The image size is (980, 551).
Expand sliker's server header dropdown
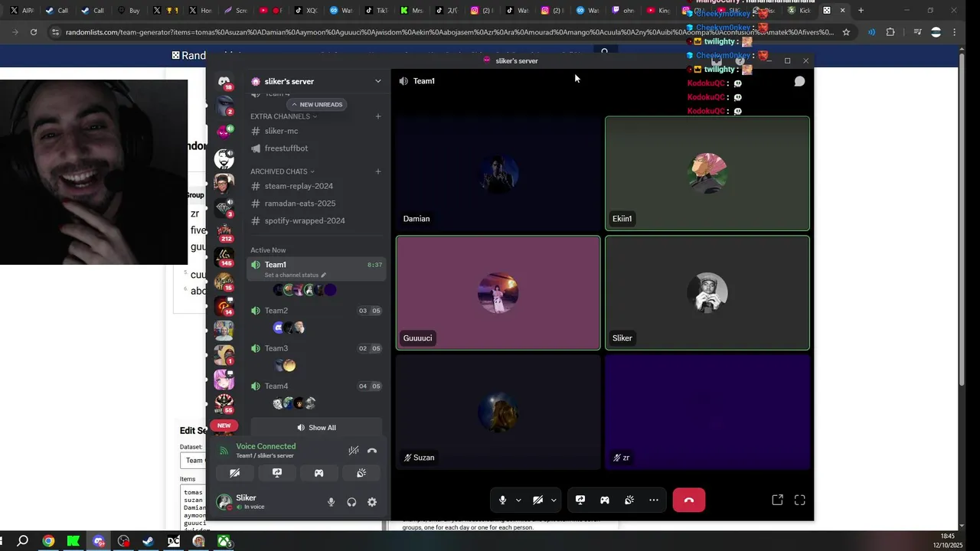(x=377, y=81)
